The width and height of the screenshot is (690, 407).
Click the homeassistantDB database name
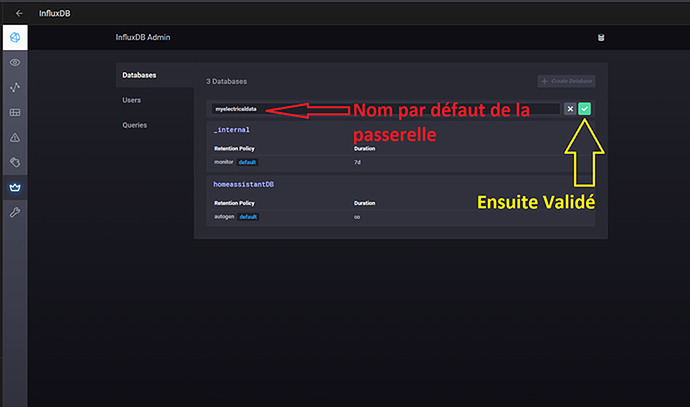coord(243,184)
